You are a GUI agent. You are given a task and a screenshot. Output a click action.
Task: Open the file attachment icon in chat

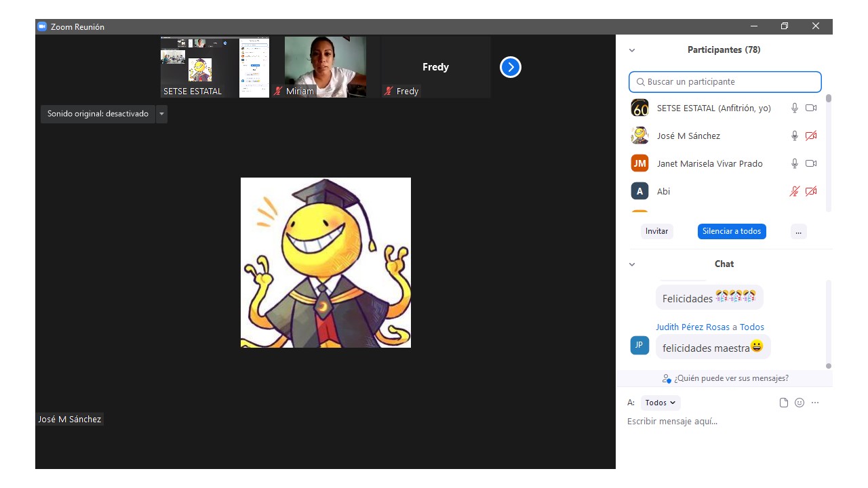(x=784, y=403)
